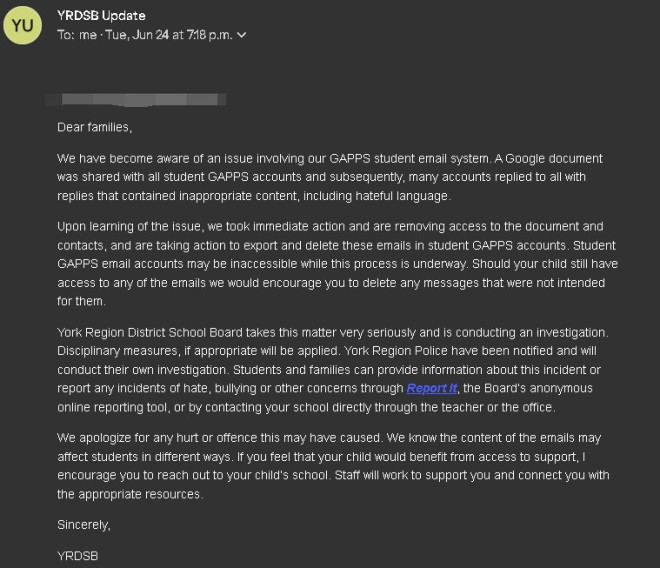Click the paragraph starting 'We apologize for any hurt'
Screen dimensions: 660x568
click(330, 466)
